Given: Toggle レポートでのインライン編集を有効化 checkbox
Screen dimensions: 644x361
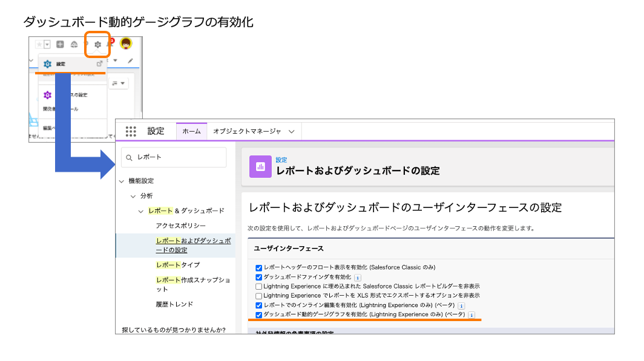Looking at the screenshot, I should 259,305.
